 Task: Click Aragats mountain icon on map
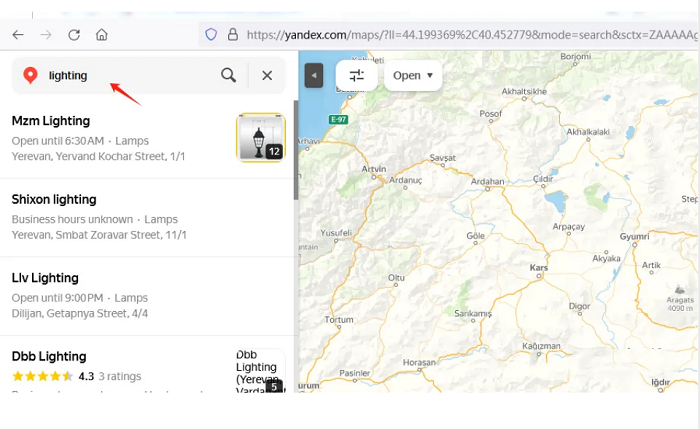(x=679, y=289)
